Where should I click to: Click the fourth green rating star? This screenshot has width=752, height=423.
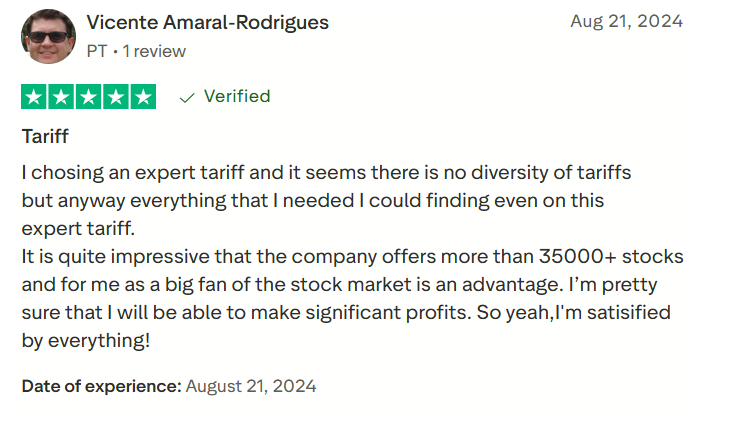(115, 97)
